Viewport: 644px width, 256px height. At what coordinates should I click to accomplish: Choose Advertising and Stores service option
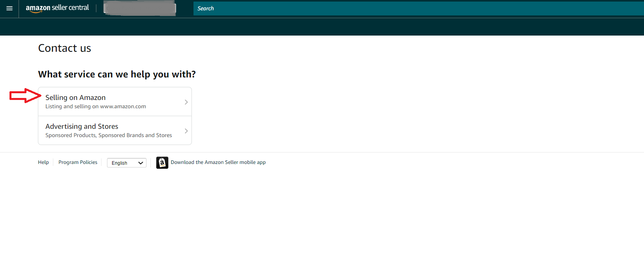[x=115, y=130]
